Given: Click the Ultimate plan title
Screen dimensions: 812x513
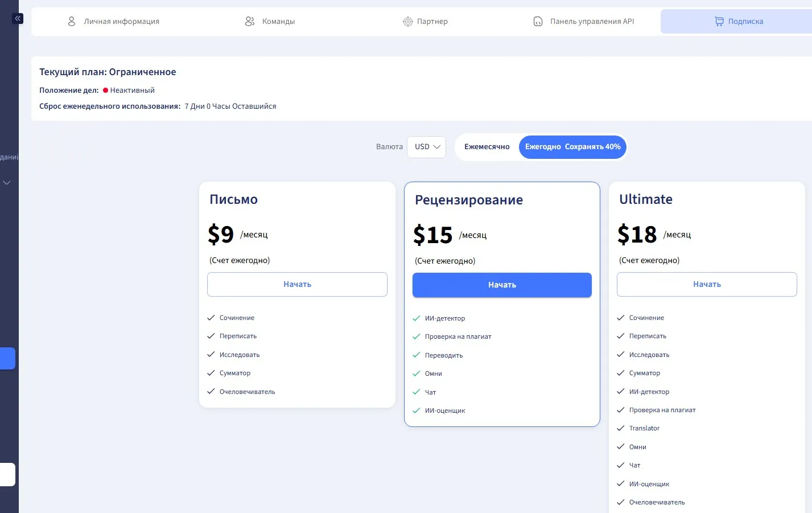Looking at the screenshot, I should (646, 199).
